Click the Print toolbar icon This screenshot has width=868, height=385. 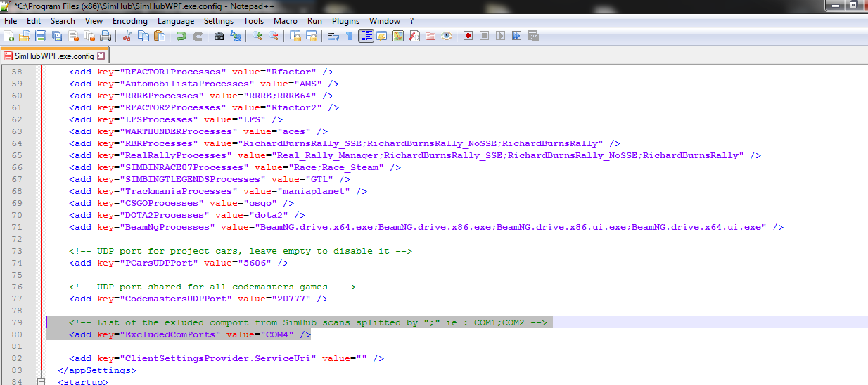[x=106, y=36]
